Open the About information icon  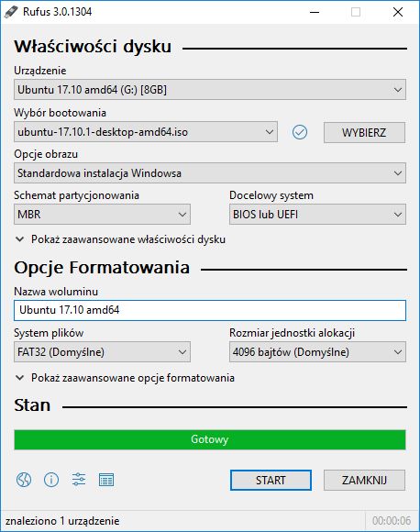[51, 480]
